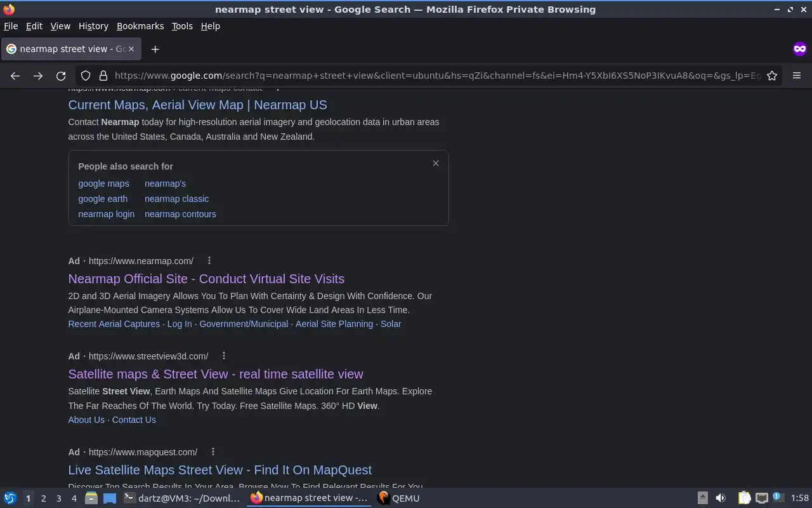
Task: Dismiss the People also search for box
Action: point(436,163)
